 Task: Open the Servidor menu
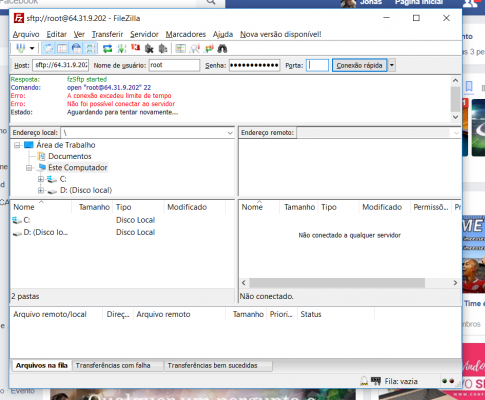(x=144, y=34)
